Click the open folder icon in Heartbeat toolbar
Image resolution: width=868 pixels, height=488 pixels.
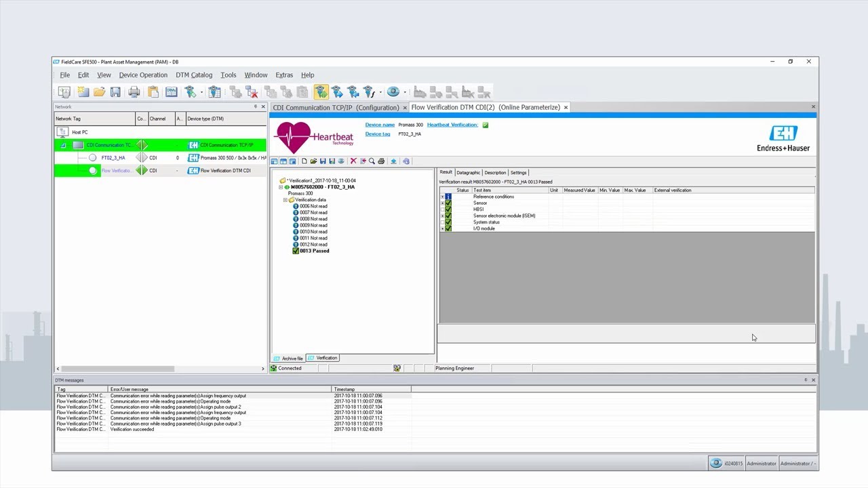pos(313,161)
